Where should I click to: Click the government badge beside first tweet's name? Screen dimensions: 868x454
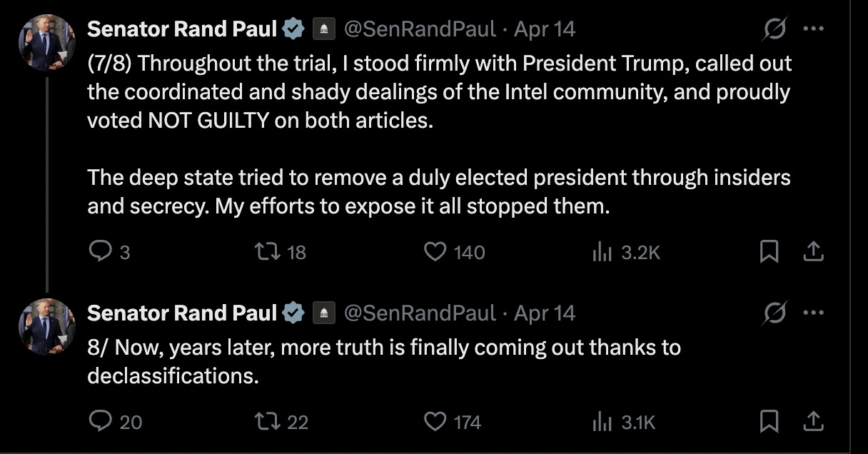point(324,29)
